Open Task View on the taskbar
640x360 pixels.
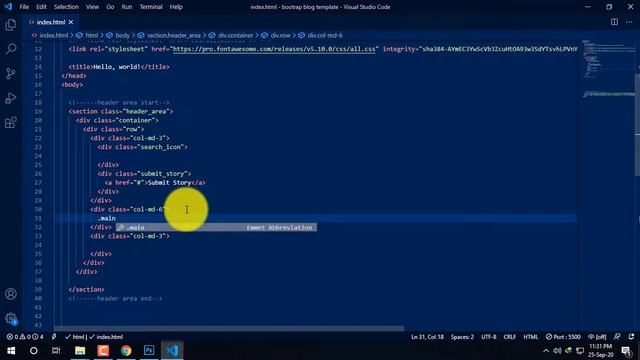[56, 351]
